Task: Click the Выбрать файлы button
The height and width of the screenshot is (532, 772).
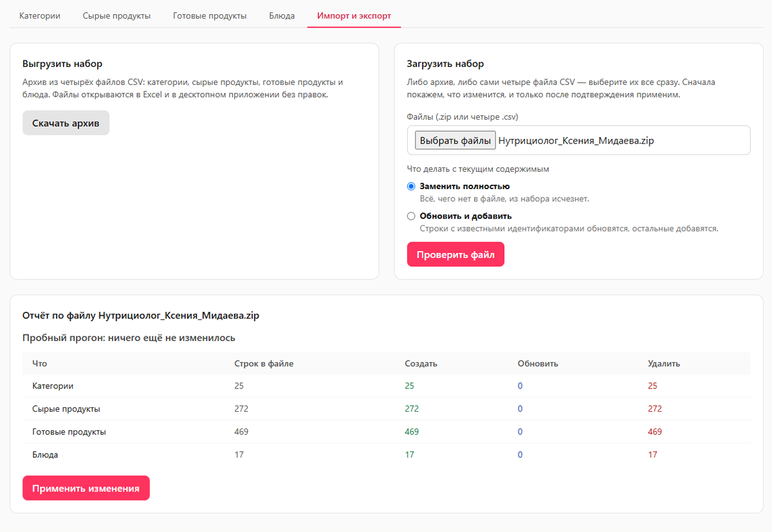Action: pyautogui.click(x=455, y=140)
